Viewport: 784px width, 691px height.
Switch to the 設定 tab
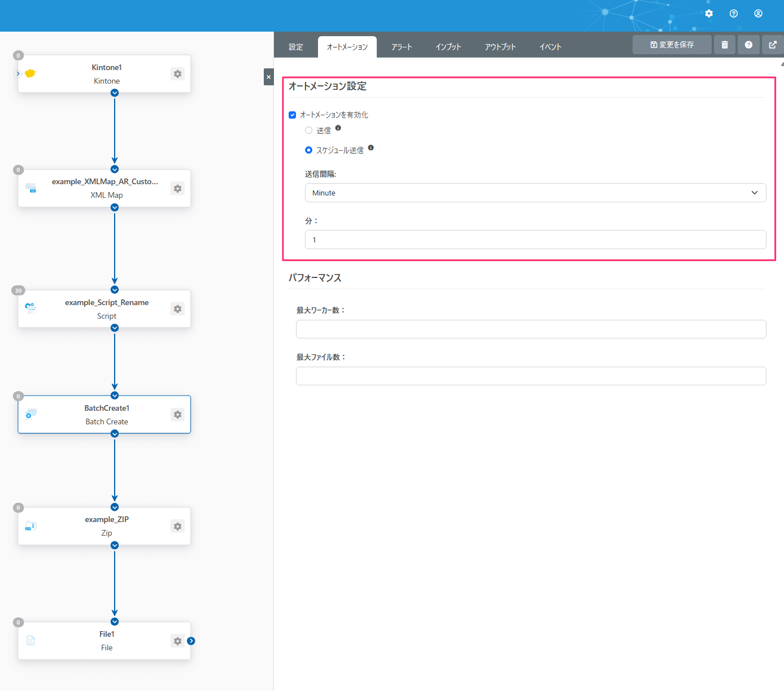click(x=296, y=47)
